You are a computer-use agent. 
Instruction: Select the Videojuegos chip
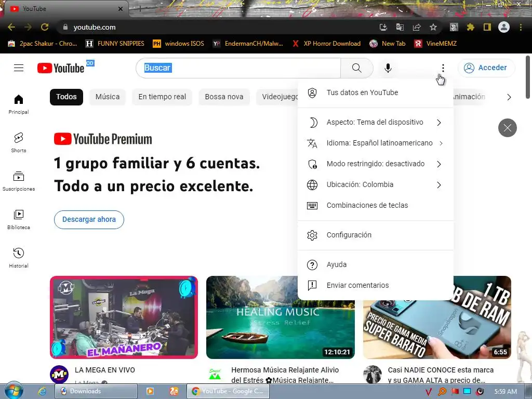coord(277,97)
